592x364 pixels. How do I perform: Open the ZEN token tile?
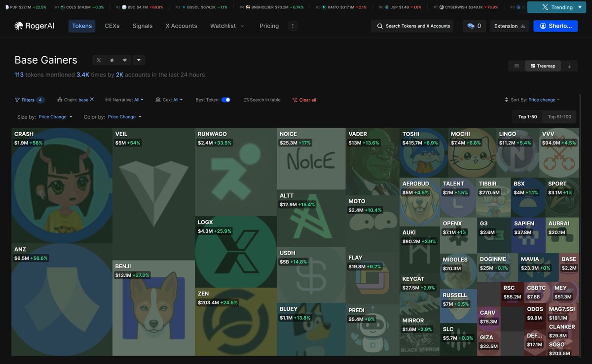[236, 322]
